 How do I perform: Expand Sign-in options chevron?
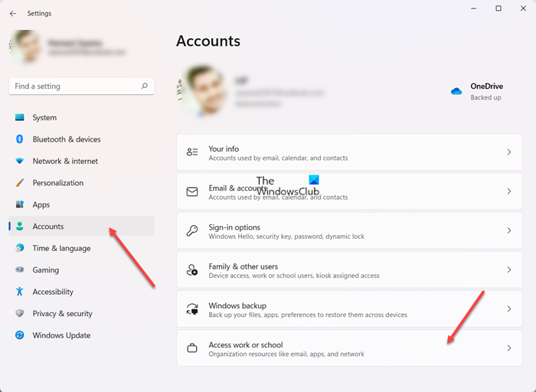[509, 230]
